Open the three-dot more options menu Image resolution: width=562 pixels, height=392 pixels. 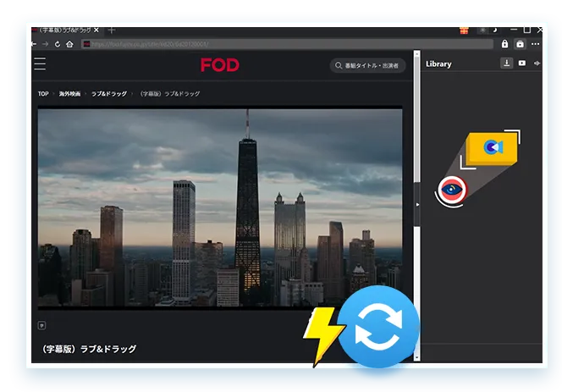point(536,44)
